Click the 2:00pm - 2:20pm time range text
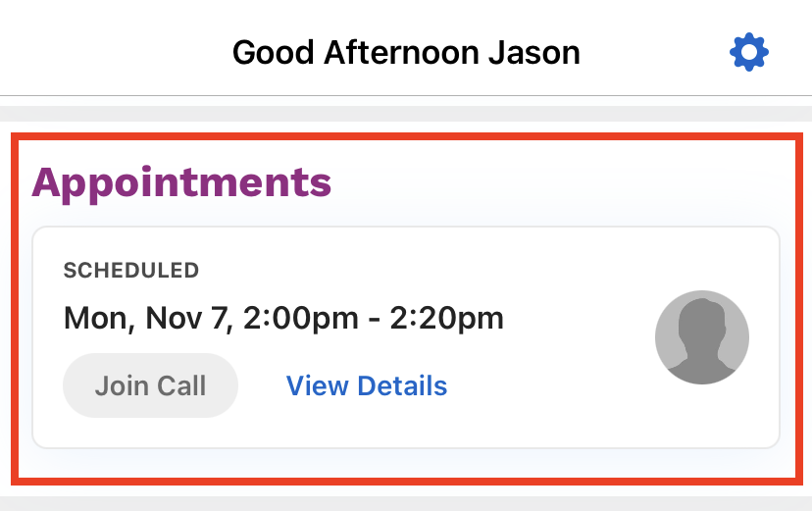This screenshot has width=812, height=511. (374, 318)
